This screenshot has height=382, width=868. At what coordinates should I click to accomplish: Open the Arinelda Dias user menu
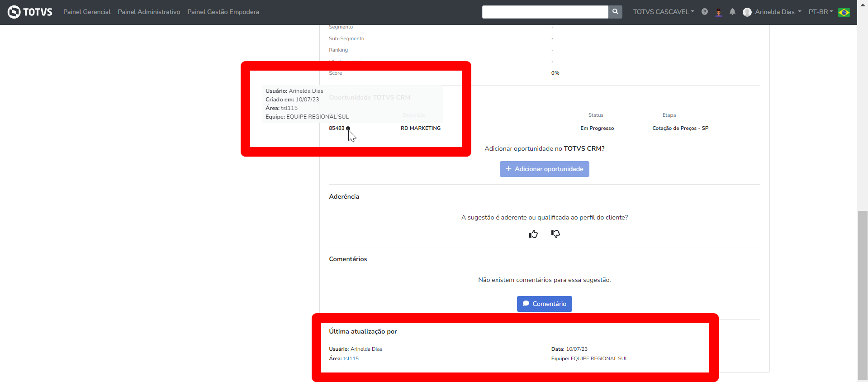tap(778, 12)
